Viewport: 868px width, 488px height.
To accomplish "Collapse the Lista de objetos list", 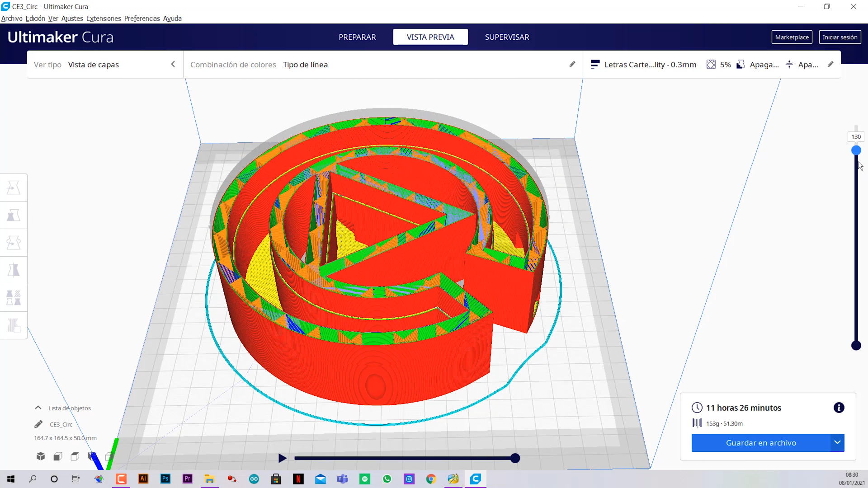I will pyautogui.click(x=38, y=408).
